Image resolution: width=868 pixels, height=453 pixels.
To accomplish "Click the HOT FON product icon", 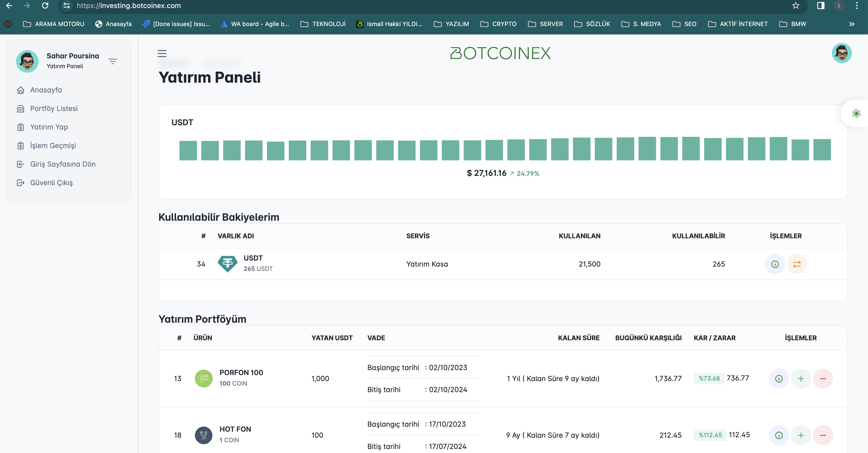I will (204, 435).
